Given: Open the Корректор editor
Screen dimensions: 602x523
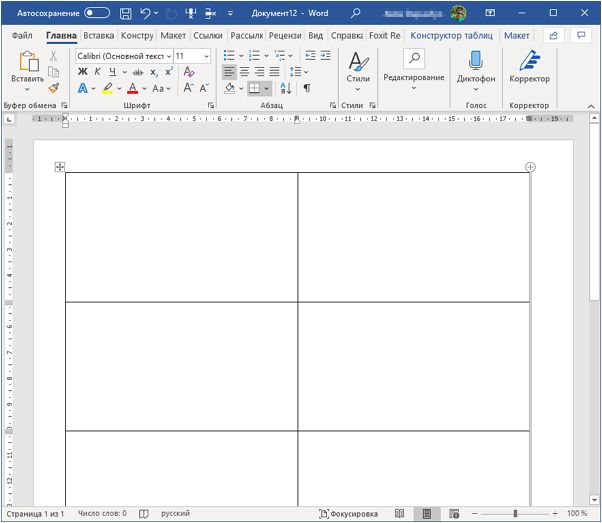Looking at the screenshot, I should [x=529, y=67].
